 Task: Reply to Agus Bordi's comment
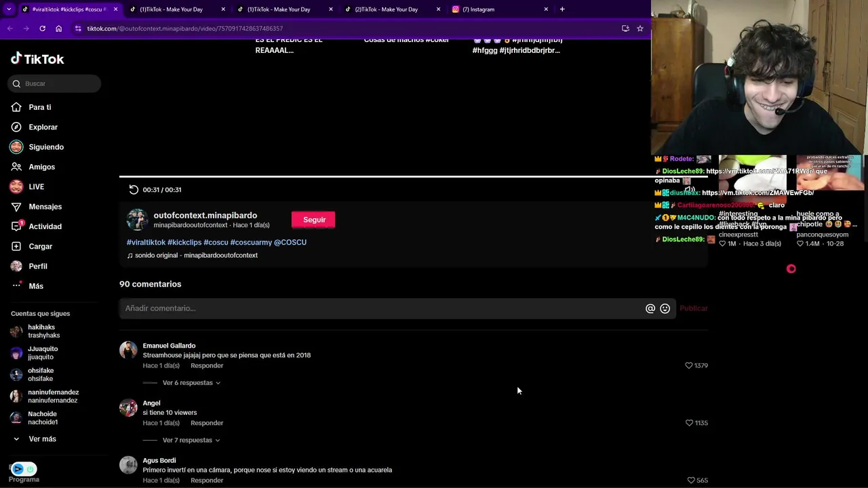pos(207,481)
